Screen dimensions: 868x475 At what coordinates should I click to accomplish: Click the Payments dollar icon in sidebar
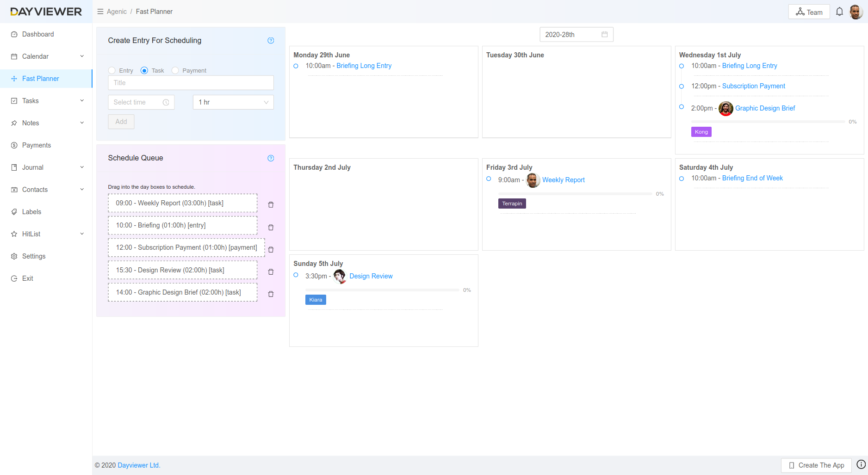click(14, 145)
